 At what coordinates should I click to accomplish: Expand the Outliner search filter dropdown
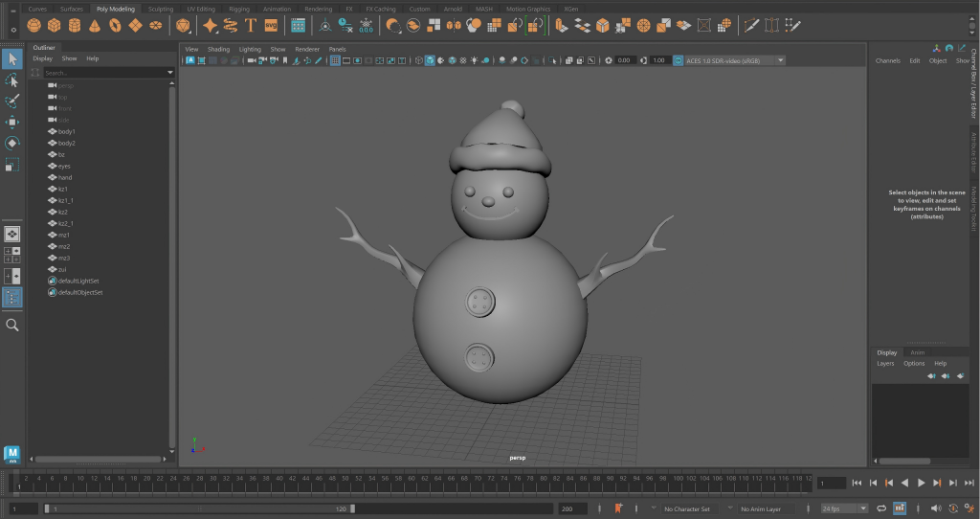click(x=170, y=73)
